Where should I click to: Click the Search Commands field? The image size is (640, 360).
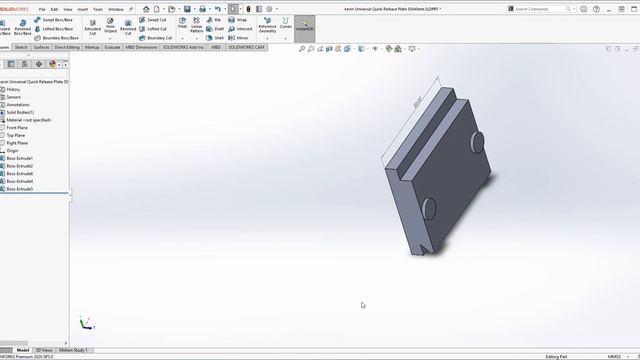(541, 9)
